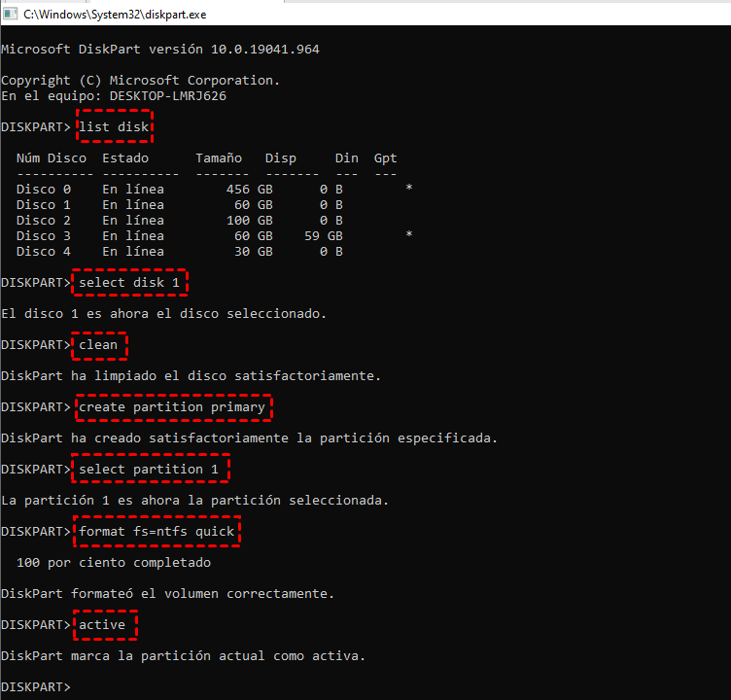Image resolution: width=731 pixels, height=700 pixels.
Task: Click 'DiskPart formateó el volumen correctamente.'
Action: pos(168,594)
